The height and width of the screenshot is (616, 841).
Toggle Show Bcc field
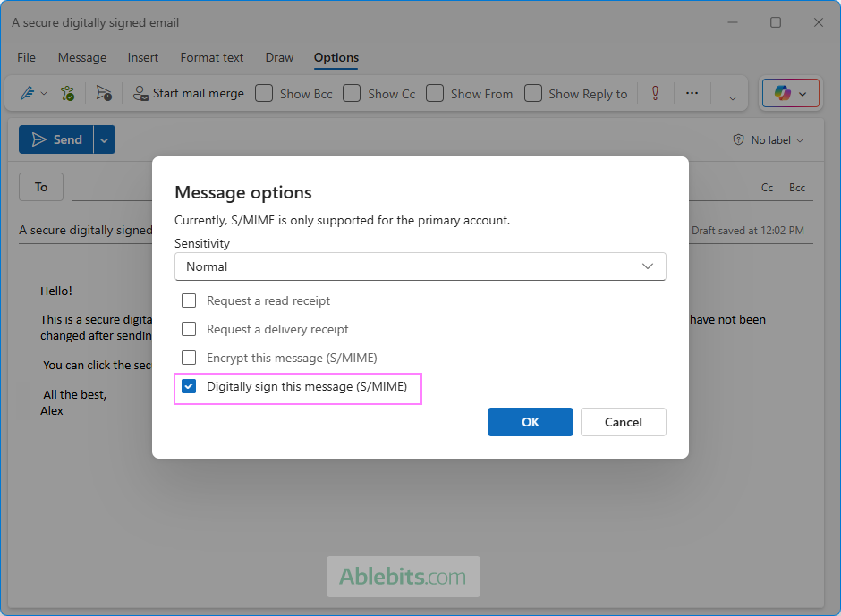(x=264, y=93)
